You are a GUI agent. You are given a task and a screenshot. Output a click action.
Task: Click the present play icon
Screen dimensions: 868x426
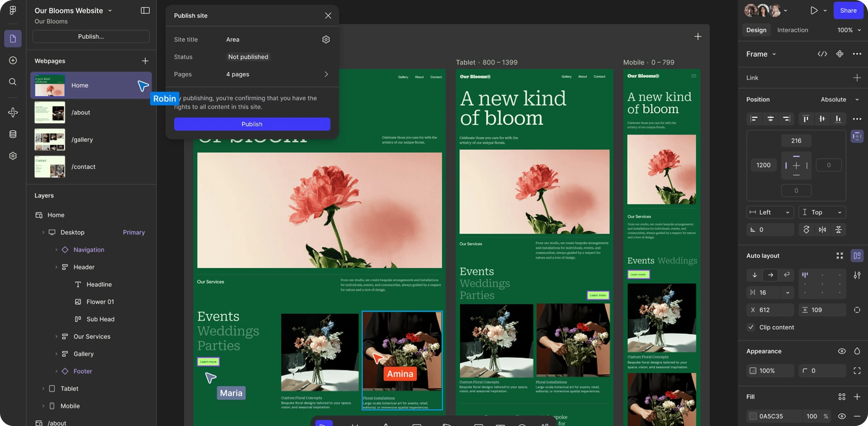pos(813,10)
